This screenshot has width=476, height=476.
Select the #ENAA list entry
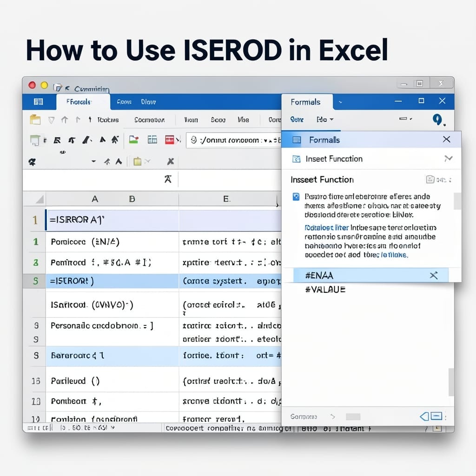pyautogui.click(x=371, y=275)
